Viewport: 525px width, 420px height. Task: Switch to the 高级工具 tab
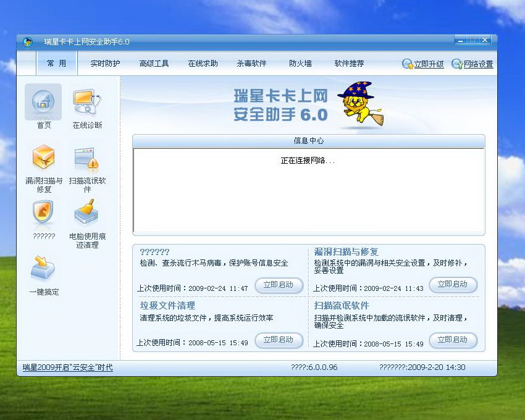[x=154, y=63]
